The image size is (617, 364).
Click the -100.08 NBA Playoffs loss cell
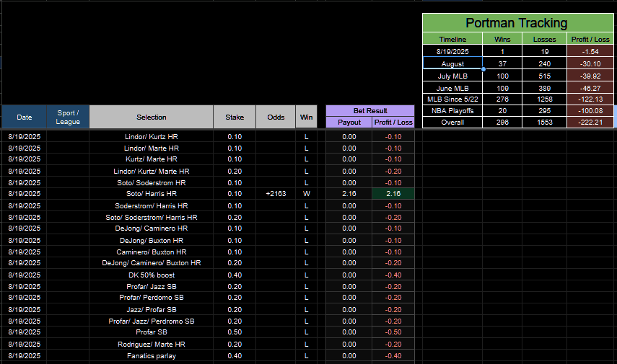590,110
